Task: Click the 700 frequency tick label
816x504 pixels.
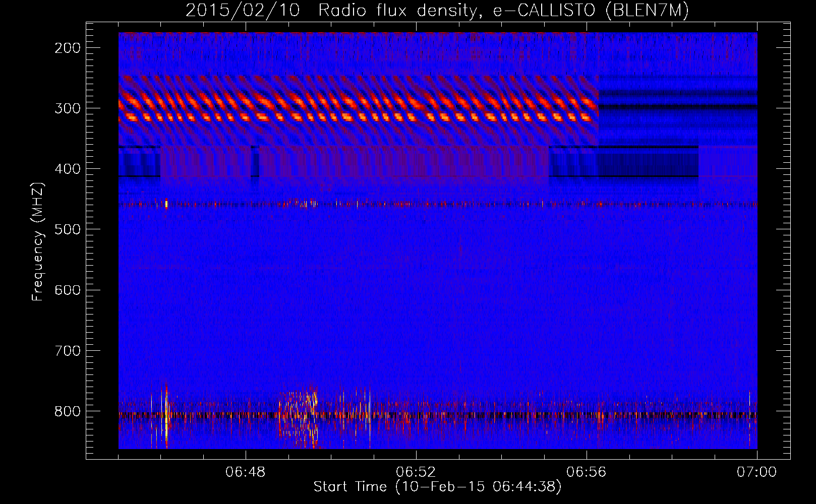Action: click(x=68, y=350)
